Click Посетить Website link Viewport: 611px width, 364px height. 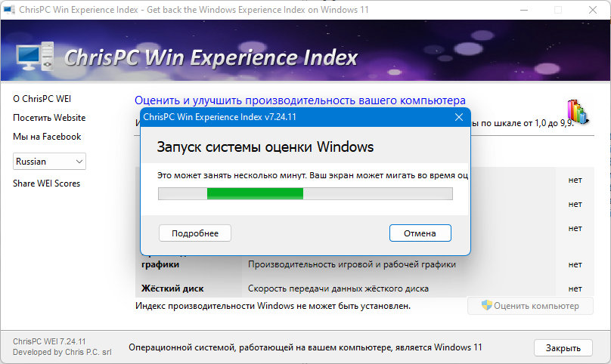pyautogui.click(x=49, y=118)
